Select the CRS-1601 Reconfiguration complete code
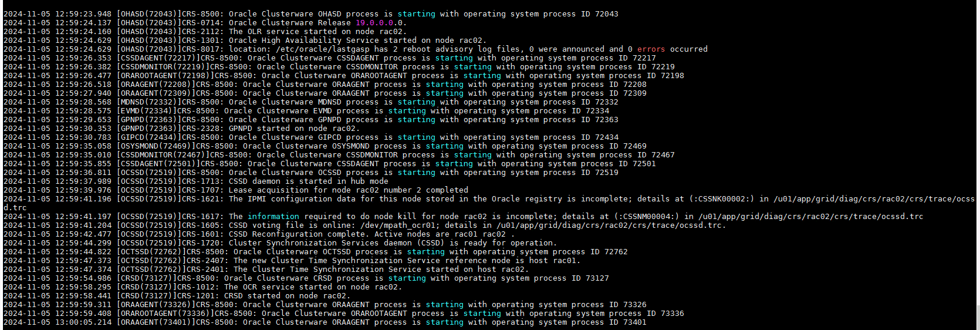This screenshot has height=330, width=980. [x=201, y=234]
